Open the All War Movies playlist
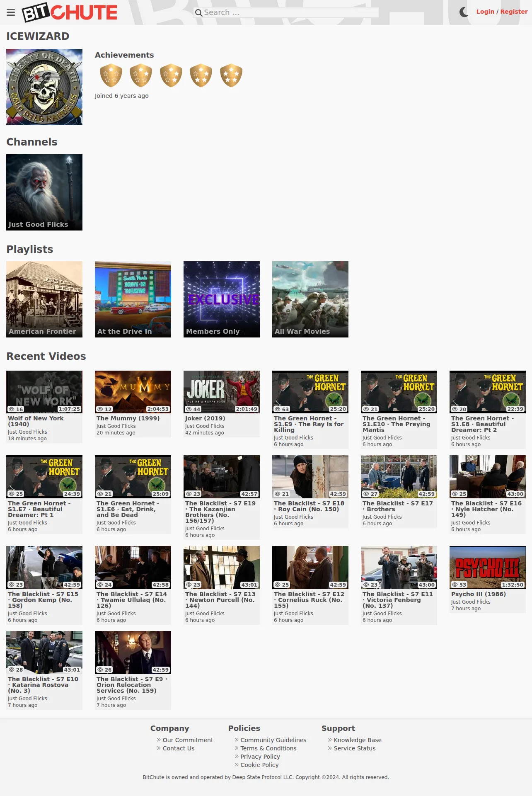532x796 pixels. (x=310, y=299)
